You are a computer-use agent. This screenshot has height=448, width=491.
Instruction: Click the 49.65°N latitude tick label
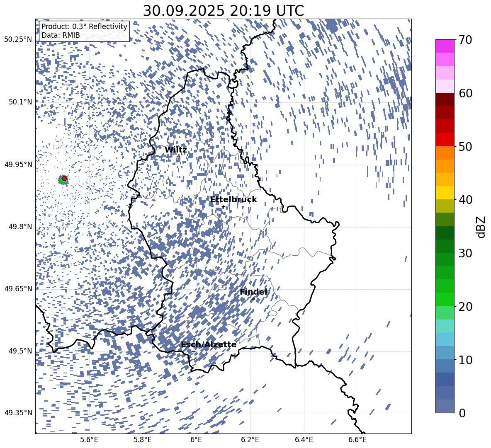pyautogui.click(x=18, y=289)
